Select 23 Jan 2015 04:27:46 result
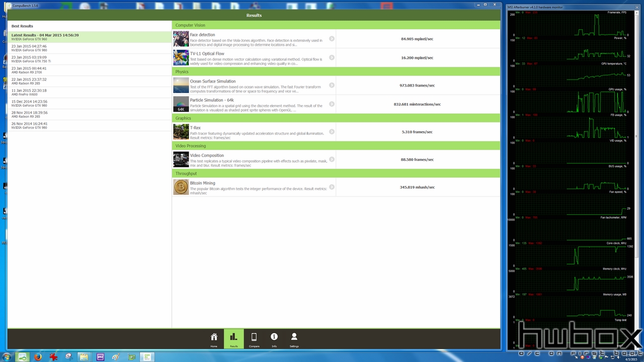This screenshot has height=362, width=644. (90, 48)
